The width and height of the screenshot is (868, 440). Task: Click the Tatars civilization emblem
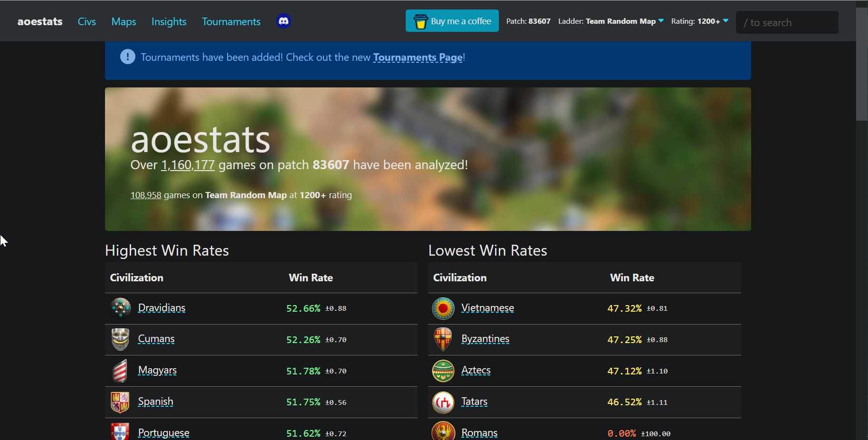[x=443, y=402]
